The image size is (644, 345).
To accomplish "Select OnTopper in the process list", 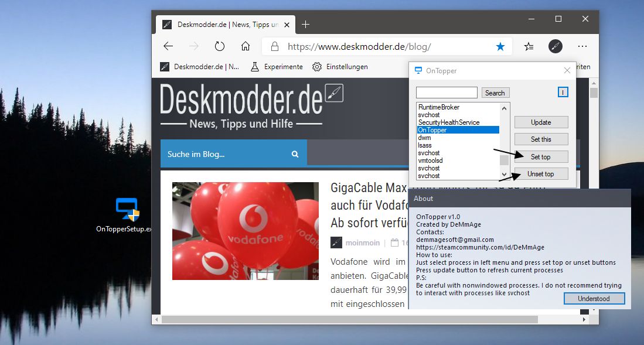I will pos(458,130).
